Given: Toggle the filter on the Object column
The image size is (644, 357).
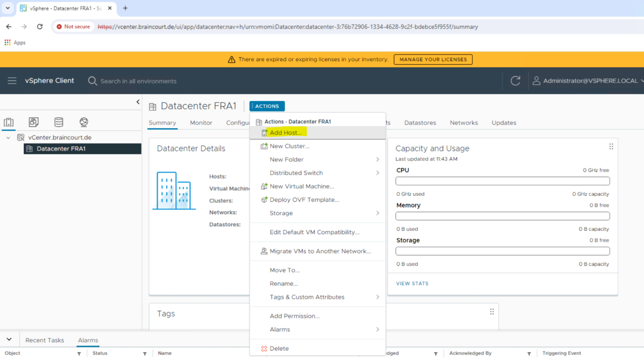Looking at the screenshot, I should 79,353.
